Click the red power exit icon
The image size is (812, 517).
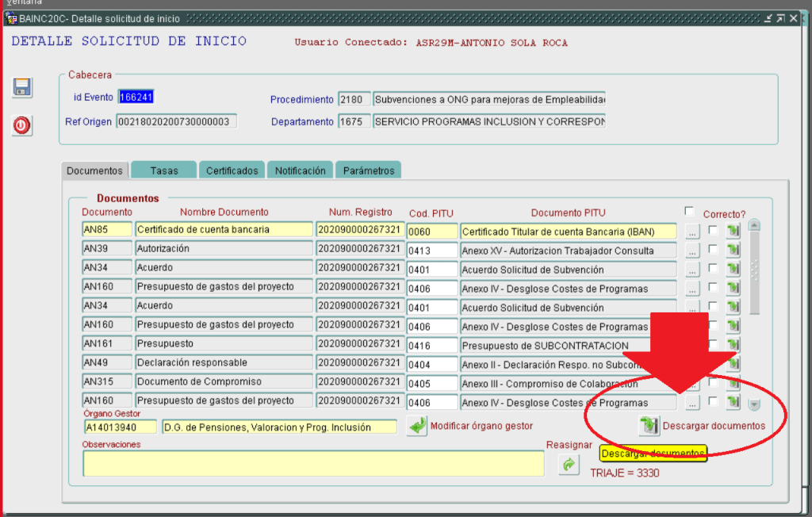coord(22,125)
